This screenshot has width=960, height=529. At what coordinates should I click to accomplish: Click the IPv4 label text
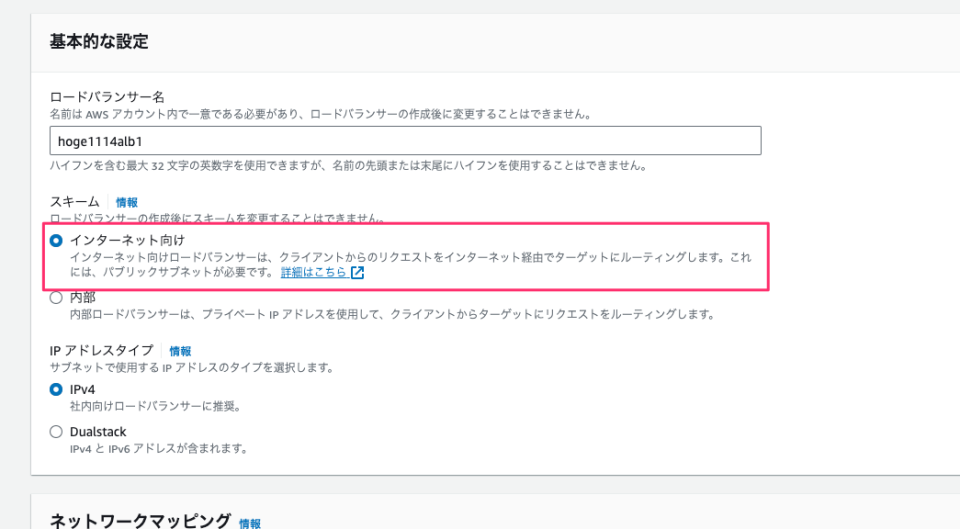(x=83, y=389)
